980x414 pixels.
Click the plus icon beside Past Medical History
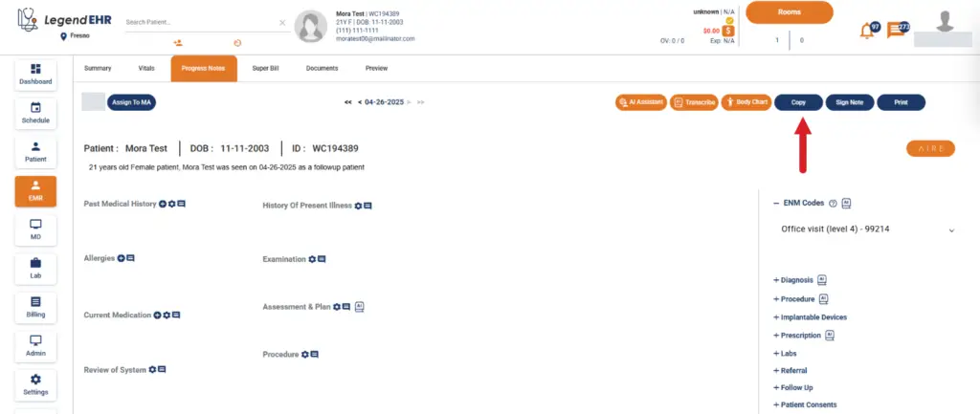(163, 205)
